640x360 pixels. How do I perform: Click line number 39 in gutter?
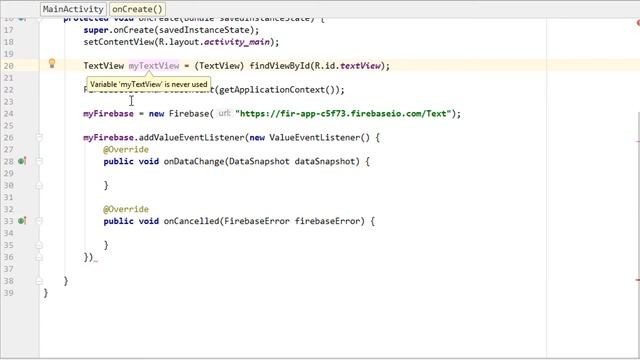[x=9, y=293]
